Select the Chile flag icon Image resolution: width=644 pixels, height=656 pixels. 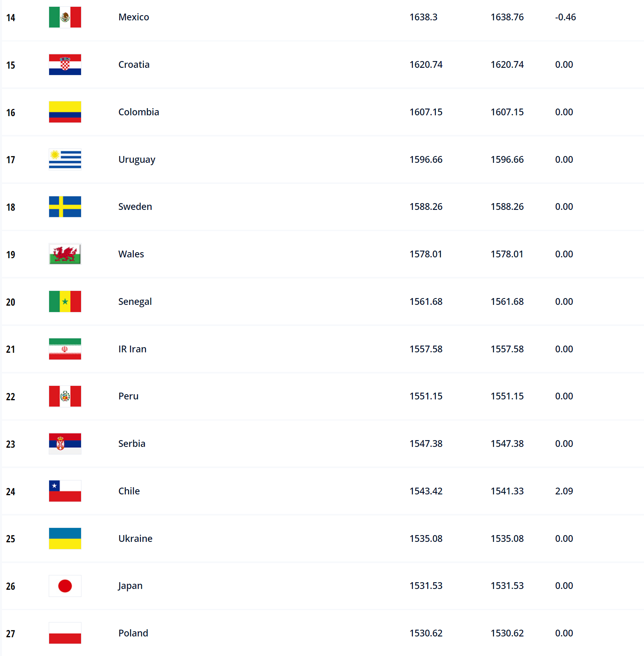[x=65, y=491]
